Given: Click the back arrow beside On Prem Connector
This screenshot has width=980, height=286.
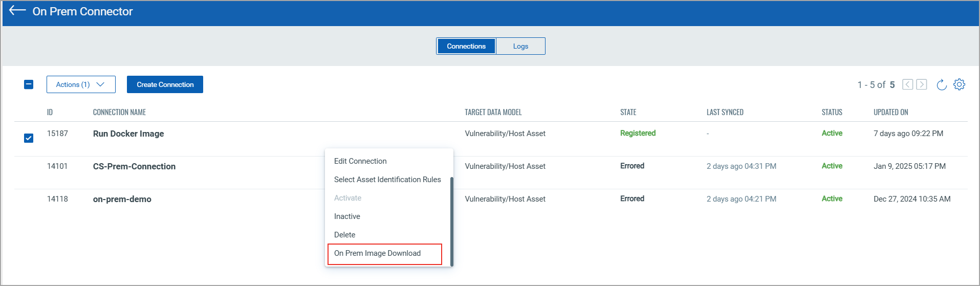Looking at the screenshot, I should [x=17, y=11].
